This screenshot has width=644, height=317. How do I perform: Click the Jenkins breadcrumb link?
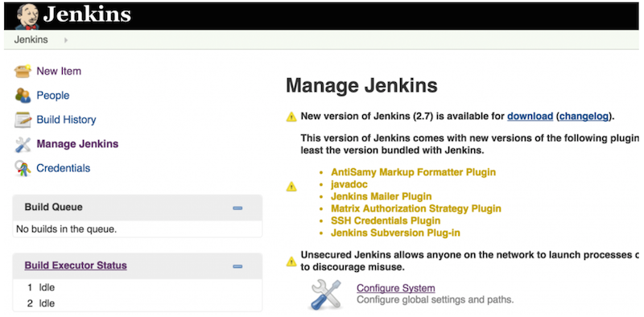point(31,40)
